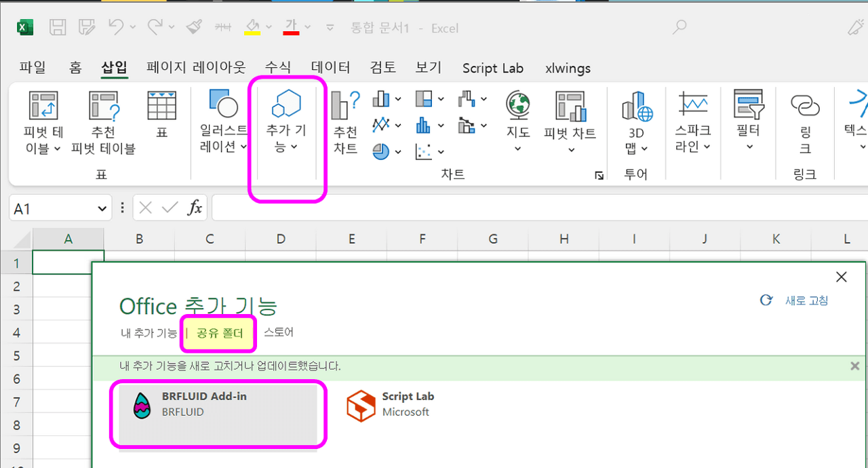Open the fill color dropdown arrow
This screenshot has height=468, width=868.
[269, 28]
